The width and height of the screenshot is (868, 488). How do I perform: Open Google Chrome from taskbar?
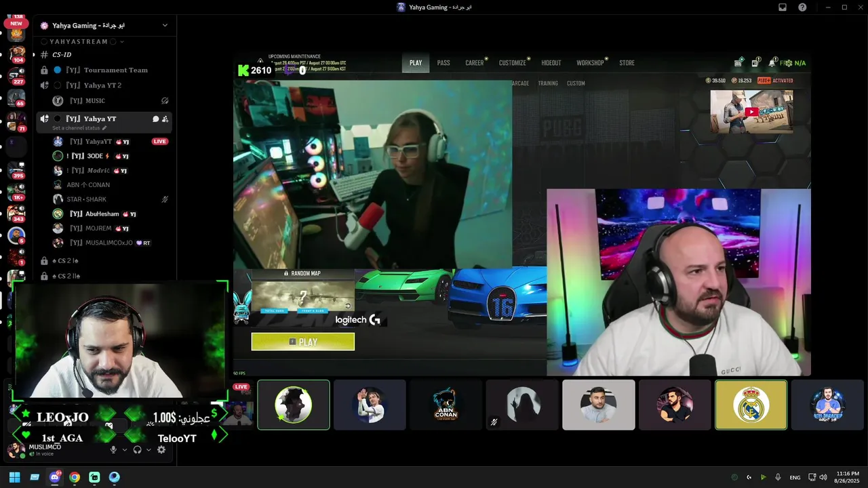click(x=75, y=477)
